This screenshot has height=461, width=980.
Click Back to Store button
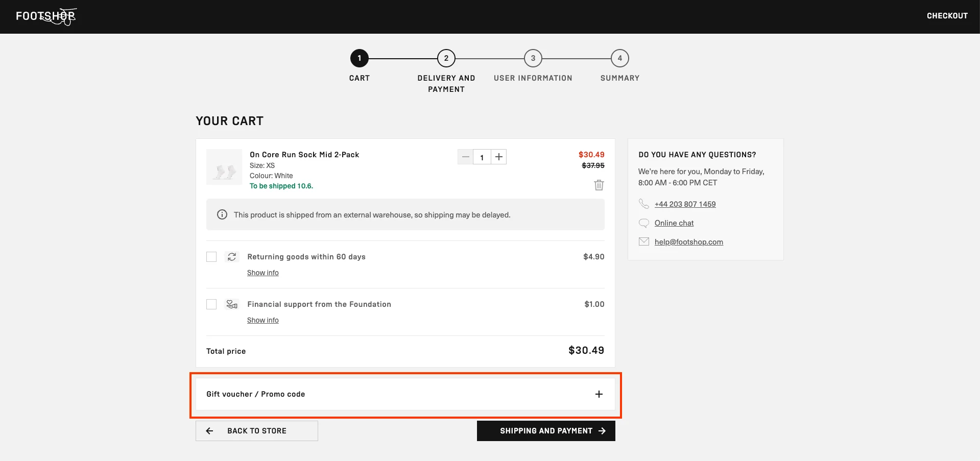pos(257,431)
